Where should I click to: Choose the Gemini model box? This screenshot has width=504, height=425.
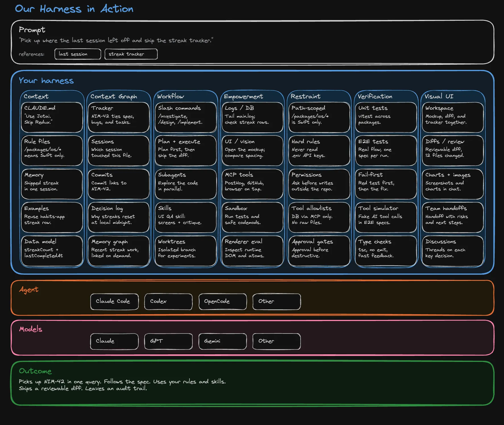222,341
